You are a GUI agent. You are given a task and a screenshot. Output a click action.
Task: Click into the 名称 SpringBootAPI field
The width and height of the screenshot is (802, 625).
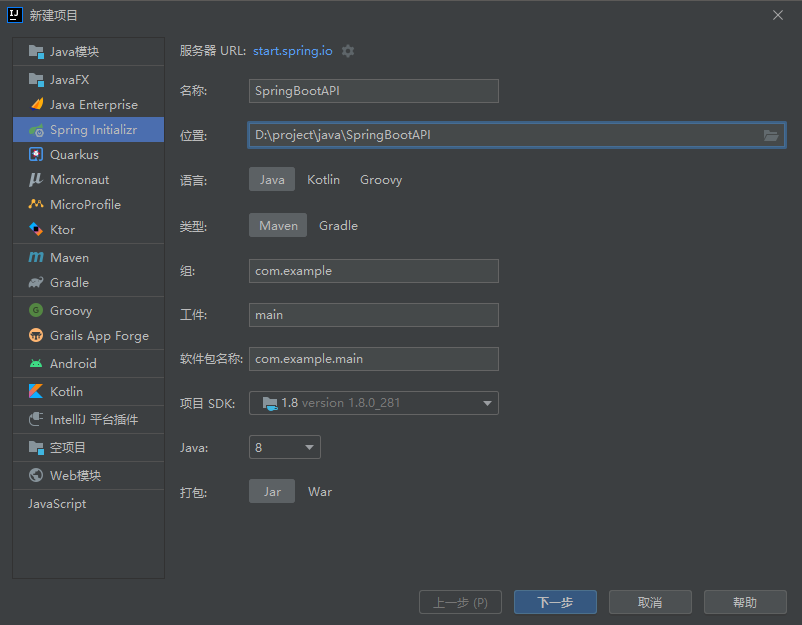pyautogui.click(x=373, y=91)
